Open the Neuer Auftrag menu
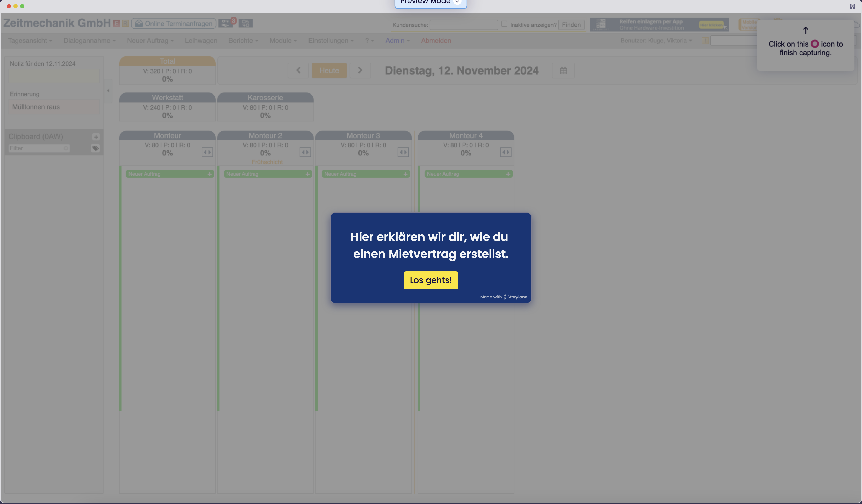Image resolution: width=862 pixels, height=504 pixels. (x=150, y=41)
